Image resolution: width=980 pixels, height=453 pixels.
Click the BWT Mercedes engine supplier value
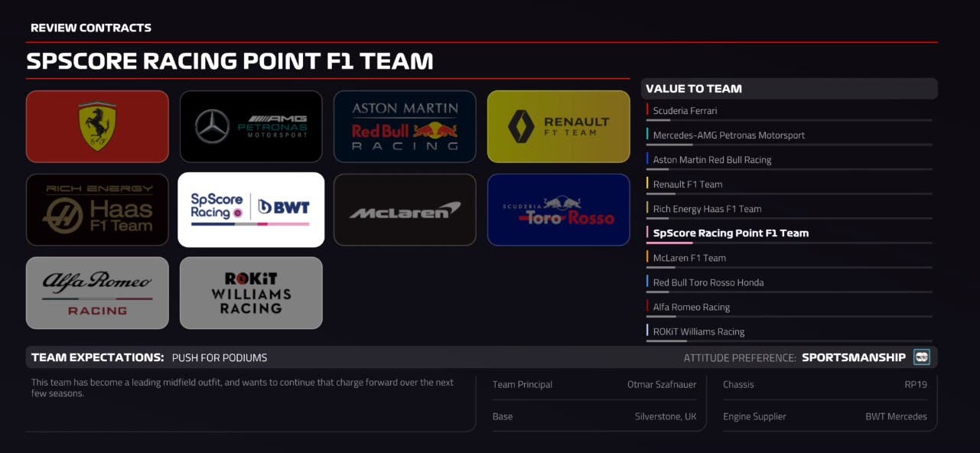(896, 417)
